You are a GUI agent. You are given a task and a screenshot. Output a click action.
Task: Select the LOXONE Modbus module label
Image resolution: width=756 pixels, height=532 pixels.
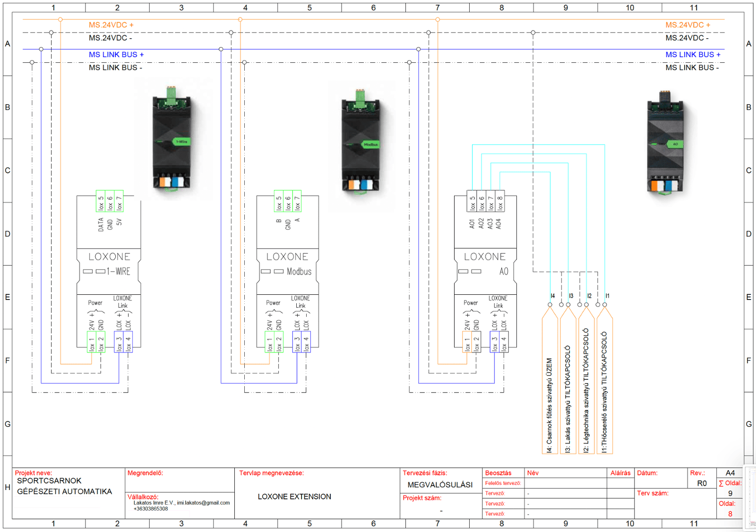(288, 264)
